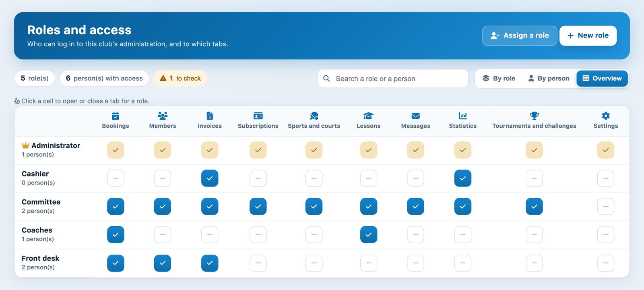This screenshot has height=290, width=644.
Task: Open the 1 to check warning badge
Action: [x=180, y=78]
